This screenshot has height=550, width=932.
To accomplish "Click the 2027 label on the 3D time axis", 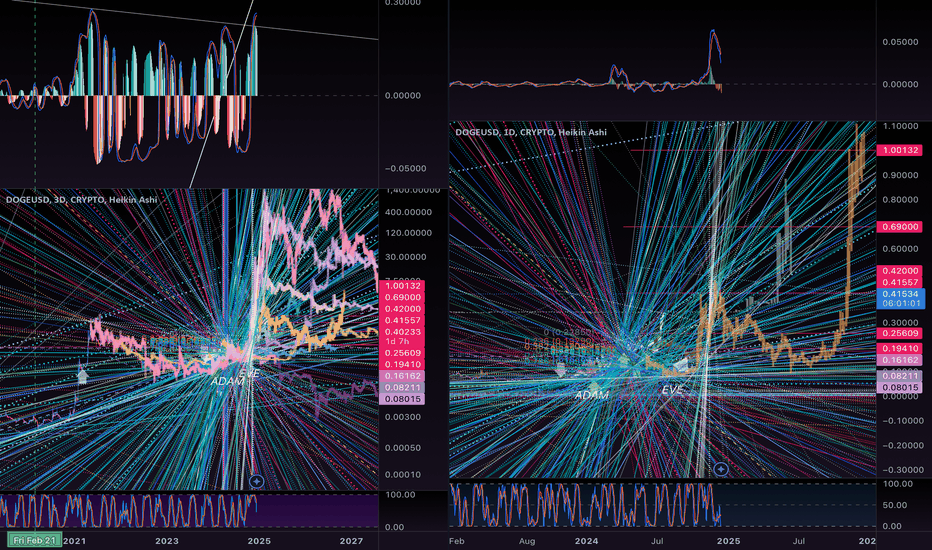I will [x=351, y=541].
